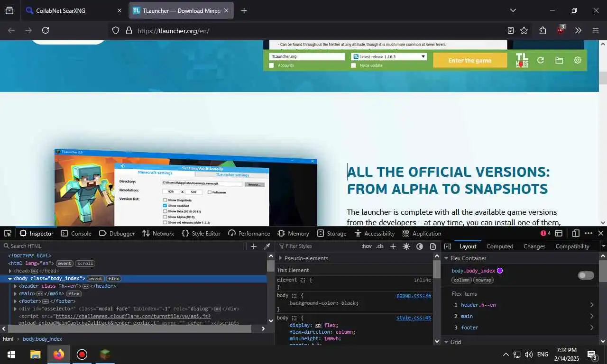Toggle print media simulation

(x=433, y=246)
